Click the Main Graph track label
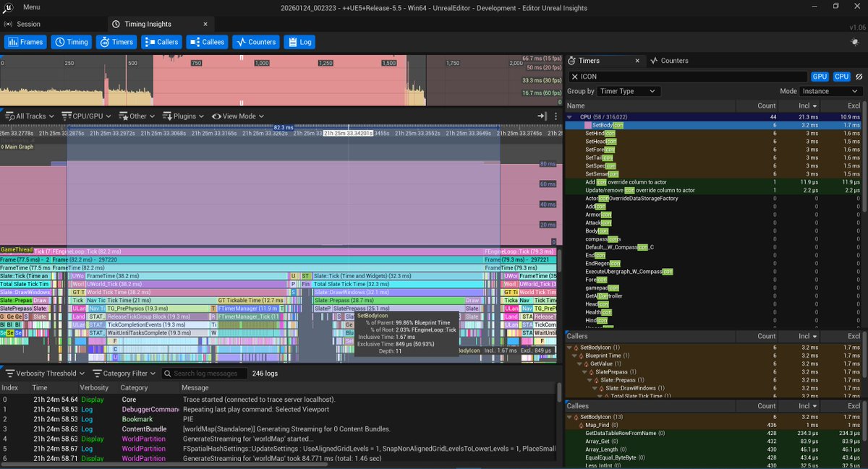The width and height of the screenshot is (868, 469). pyautogui.click(x=18, y=147)
